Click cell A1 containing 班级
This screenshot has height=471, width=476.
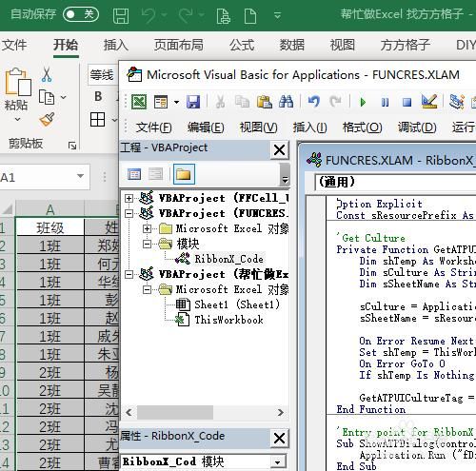coord(50,227)
